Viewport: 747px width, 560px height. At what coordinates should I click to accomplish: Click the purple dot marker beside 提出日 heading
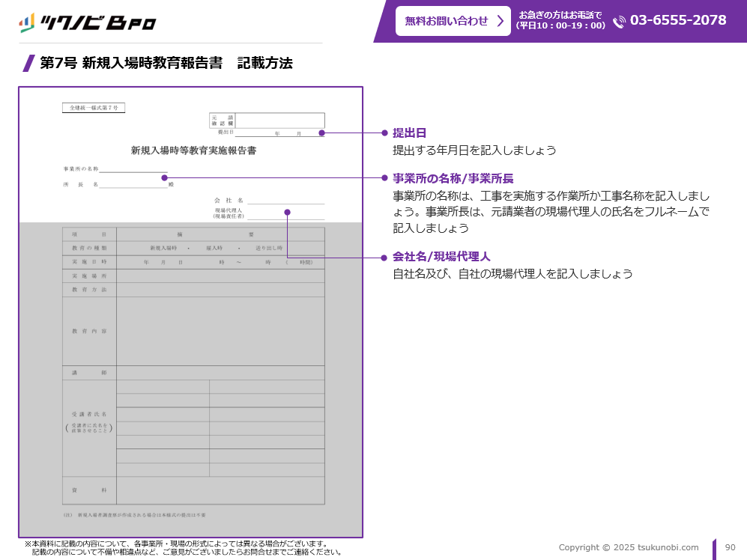(x=384, y=133)
